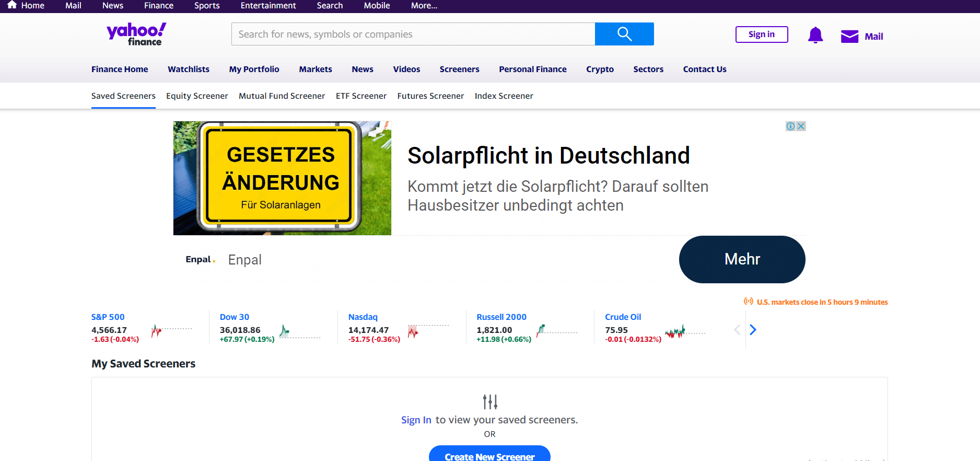Image resolution: width=980 pixels, height=461 pixels.
Task: Open the Mail text link by the envelope
Action: 873,37
